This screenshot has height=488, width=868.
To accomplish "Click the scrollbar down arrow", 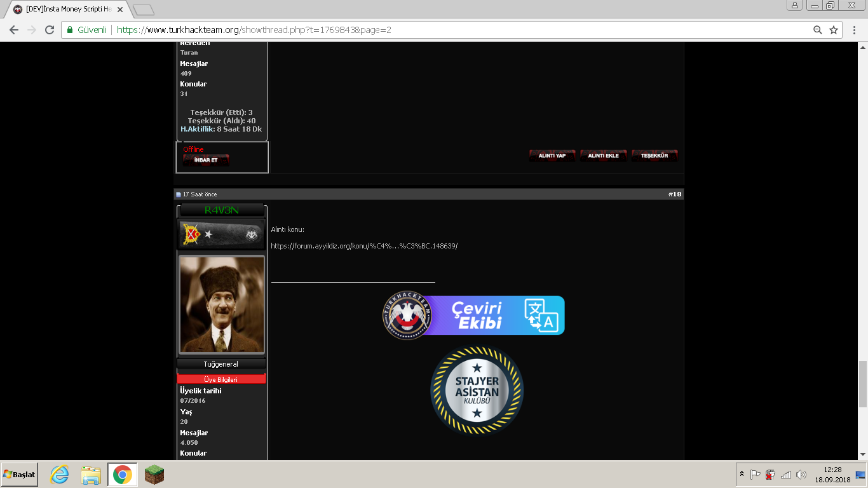I will point(862,455).
